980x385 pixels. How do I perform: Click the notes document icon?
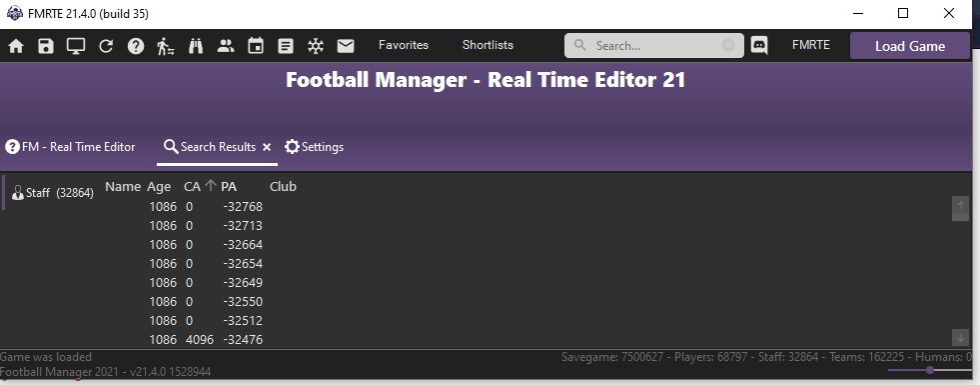[x=286, y=46]
